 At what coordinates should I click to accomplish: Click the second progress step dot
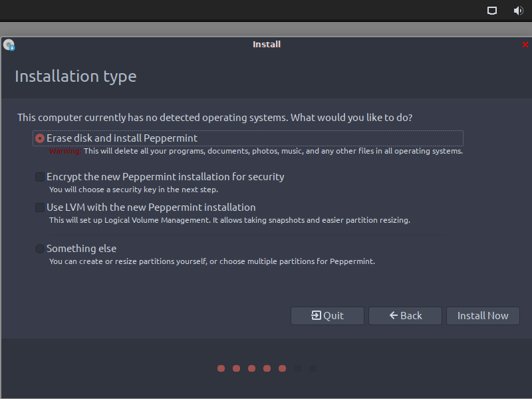click(x=236, y=368)
